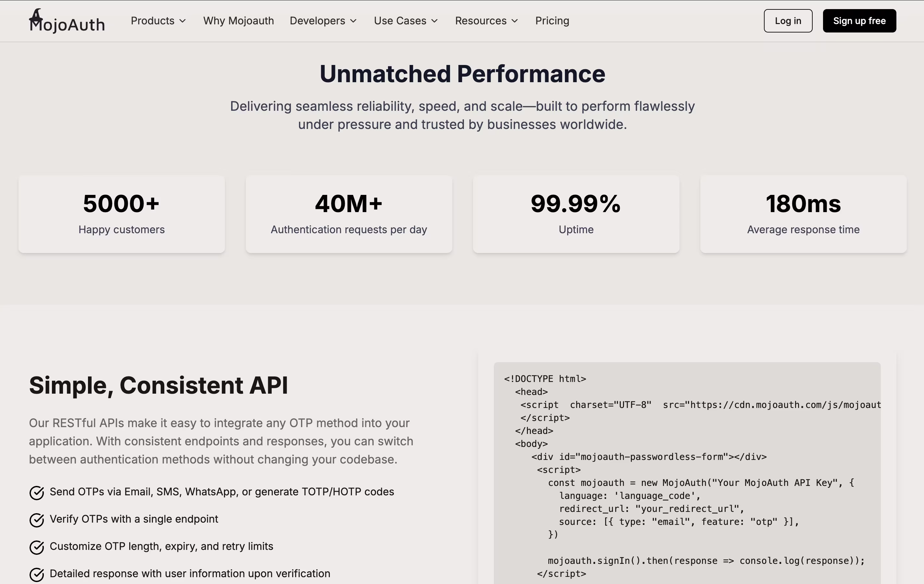This screenshot has width=924, height=584.
Task: Open the Developers dropdown menu
Action: click(323, 21)
